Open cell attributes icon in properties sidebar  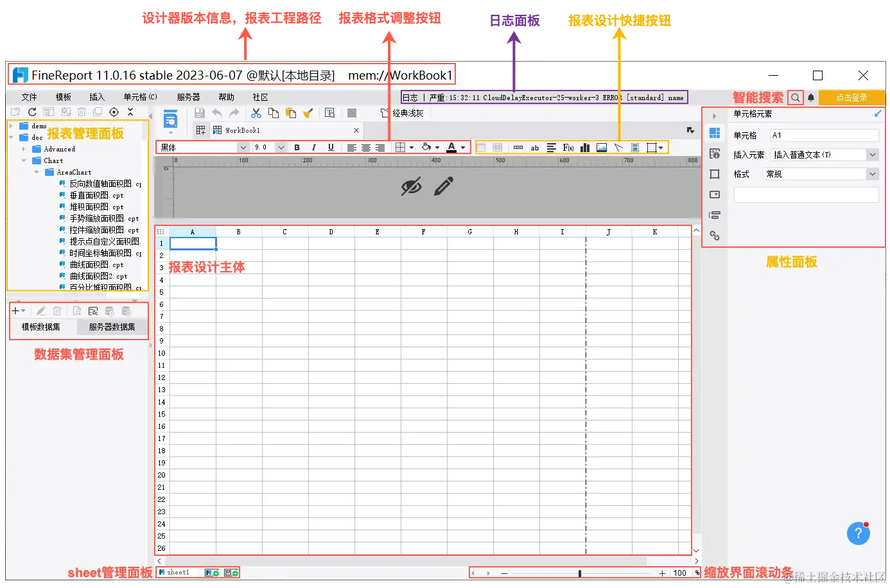point(715,153)
